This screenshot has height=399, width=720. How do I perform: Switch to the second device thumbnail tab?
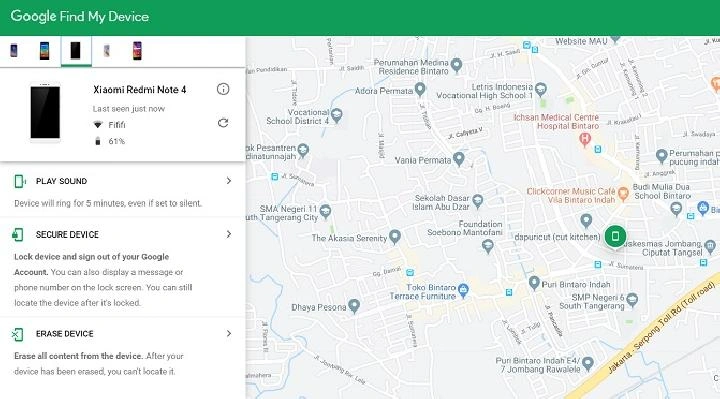point(44,51)
